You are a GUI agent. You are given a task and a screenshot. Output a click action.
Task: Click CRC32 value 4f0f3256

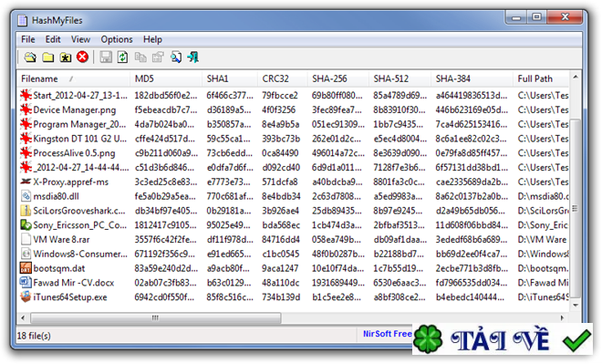[x=279, y=110]
